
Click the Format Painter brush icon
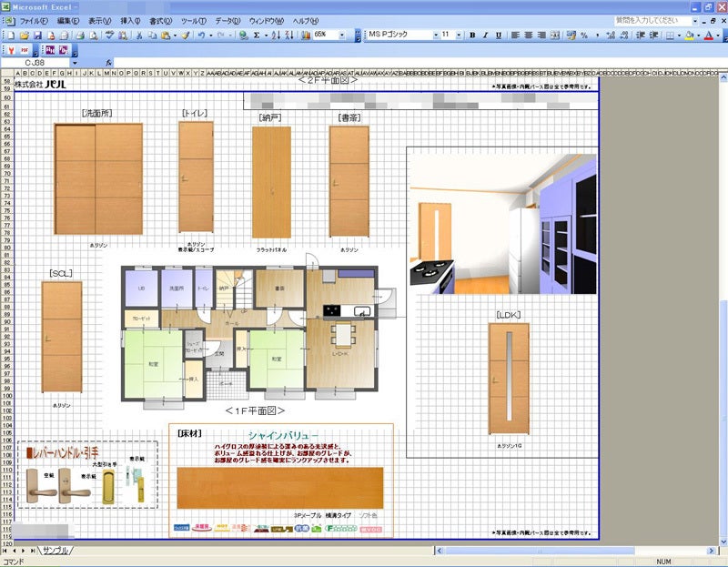pos(185,35)
